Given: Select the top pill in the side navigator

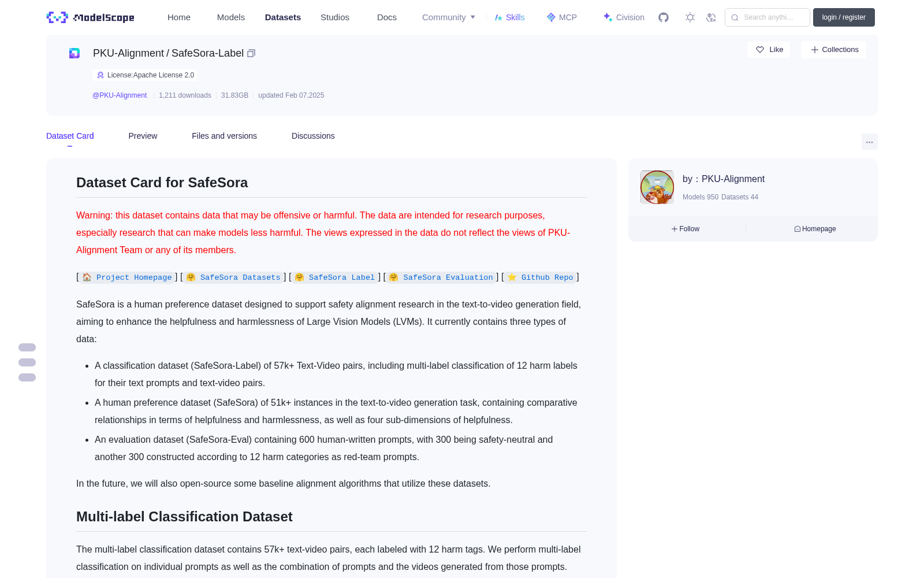Looking at the screenshot, I should coord(27,347).
